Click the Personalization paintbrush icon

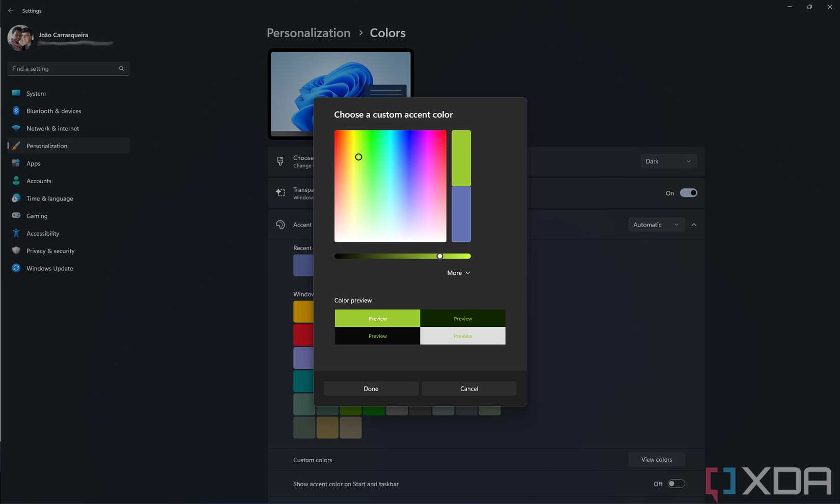click(16, 146)
